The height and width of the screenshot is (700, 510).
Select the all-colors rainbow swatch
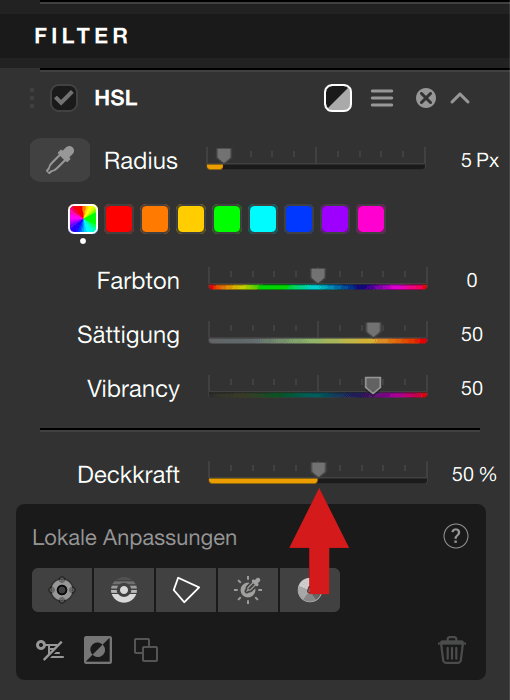(83, 219)
